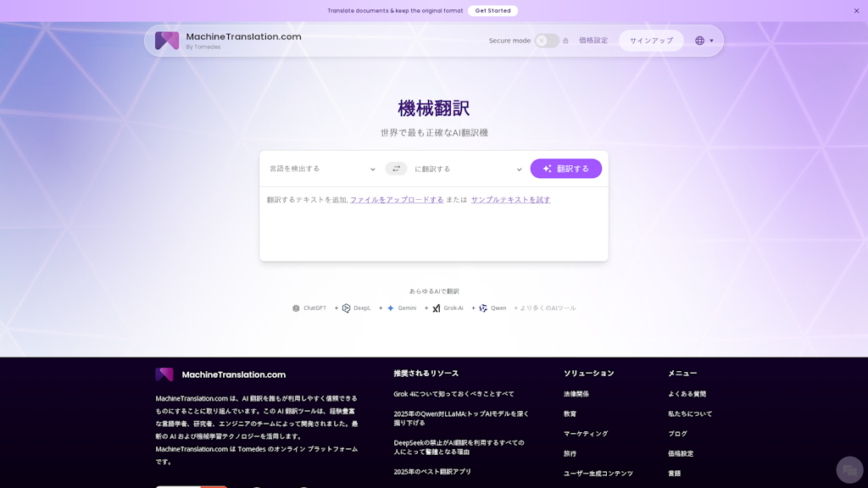Click the By Tomedes text
Viewport: 868px width, 488px height.
click(203, 47)
